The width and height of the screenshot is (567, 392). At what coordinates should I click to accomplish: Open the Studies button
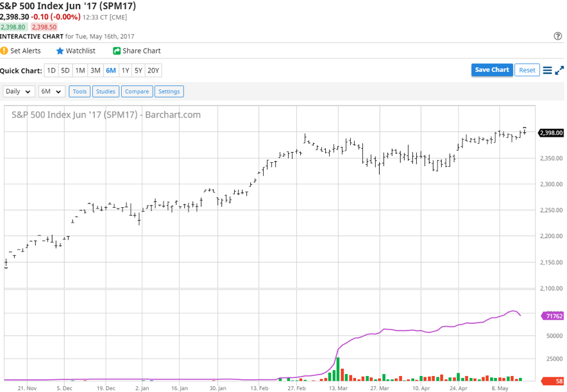(x=106, y=92)
